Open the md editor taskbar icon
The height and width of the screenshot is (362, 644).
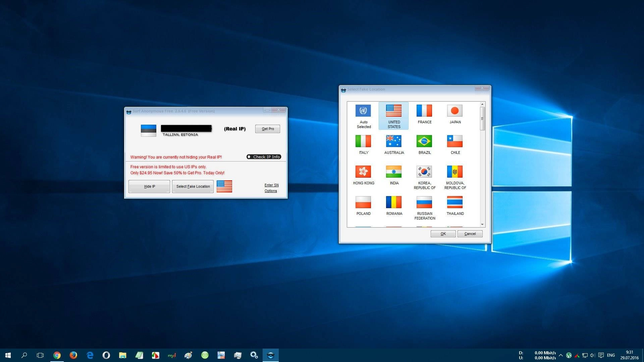pos(172,355)
